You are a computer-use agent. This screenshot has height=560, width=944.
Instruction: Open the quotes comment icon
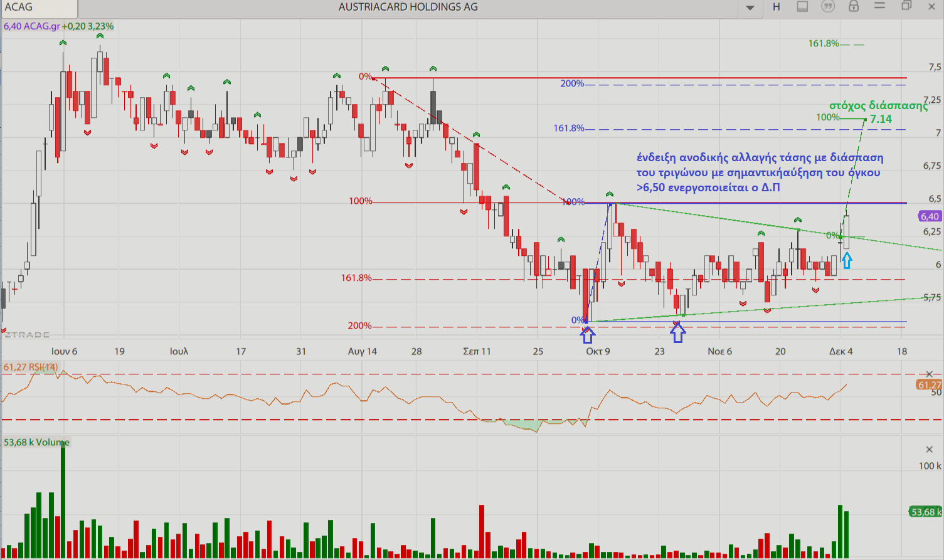coord(828,6)
